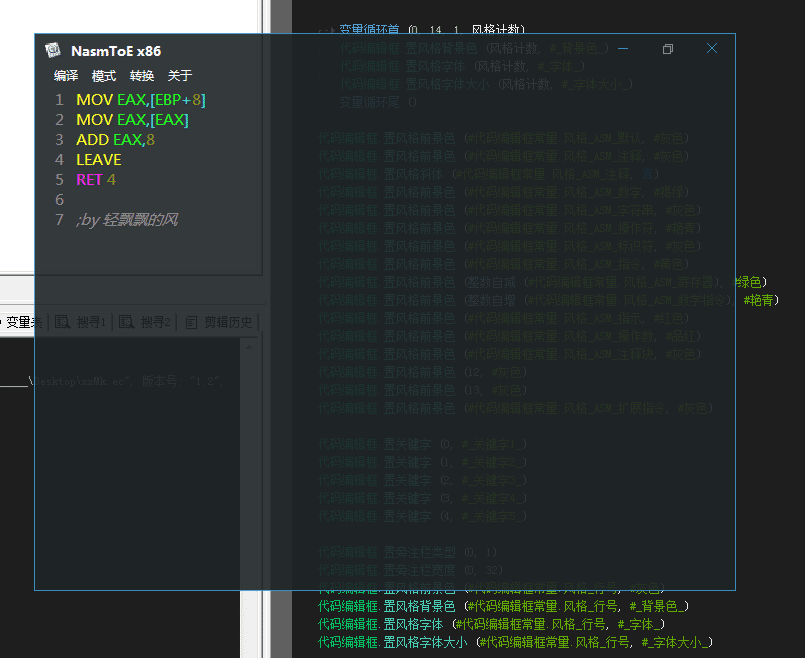Screen dimensions: 805x658
Task: Minimize the NasmToE window
Action: coord(623,48)
